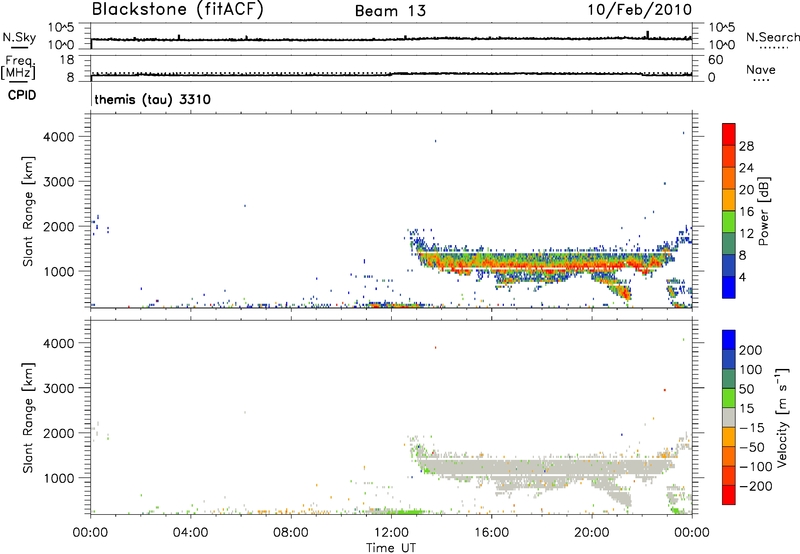Click "Slant Range [km]" label of the velocity panel
Viewport: 800px width, 554px height.
coord(28,418)
